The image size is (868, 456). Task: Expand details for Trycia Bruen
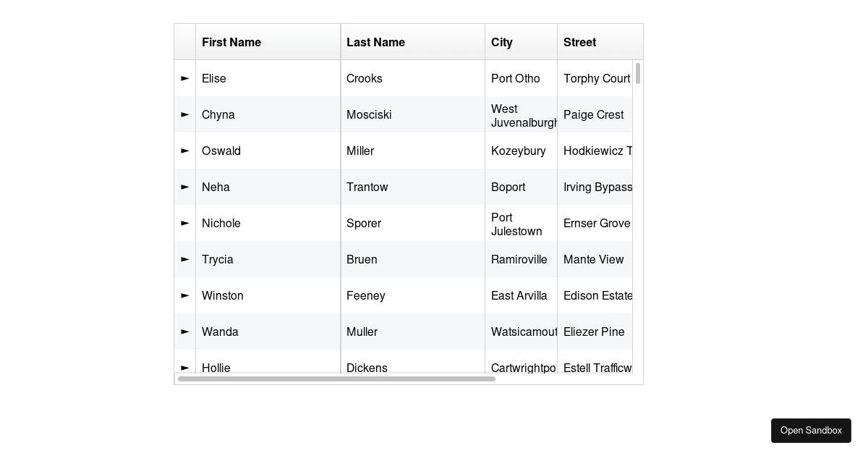184,259
